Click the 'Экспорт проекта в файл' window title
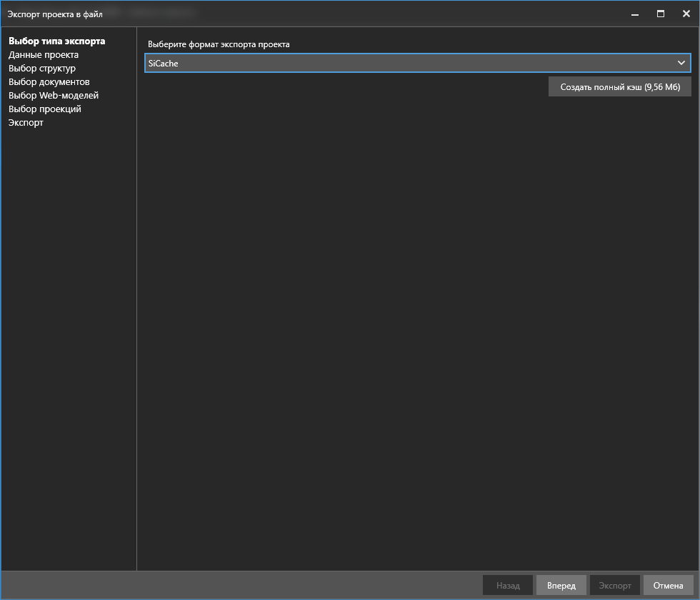Image resolution: width=700 pixels, height=600 pixels. (55, 14)
